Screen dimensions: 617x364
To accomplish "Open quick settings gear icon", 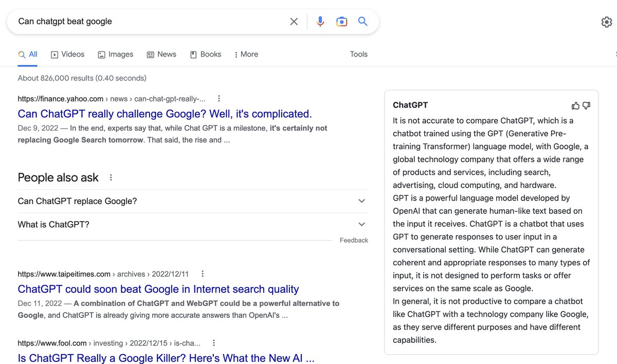I will click(x=606, y=22).
